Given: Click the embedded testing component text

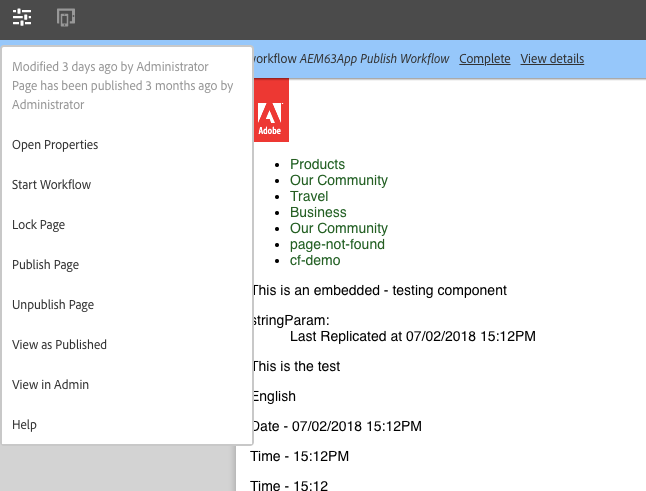Looking at the screenshot, I should pyautogui.click(x=379, y=290).
